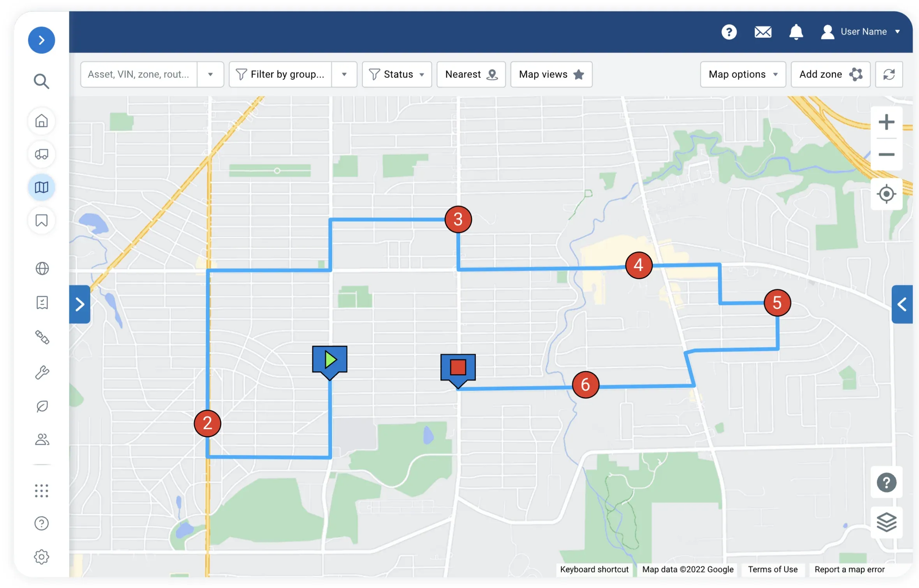Click the left sidebar expand arrow
919x588 pixels.
coord(41,39)
